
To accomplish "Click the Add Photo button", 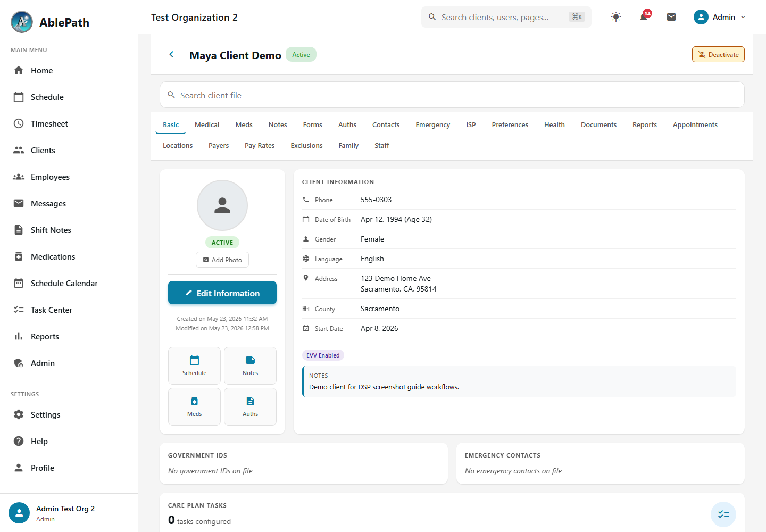I will coord(222,260).
